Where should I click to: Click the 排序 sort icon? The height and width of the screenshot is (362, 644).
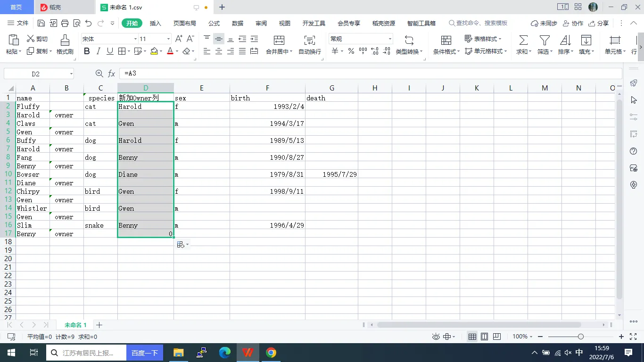pos(565,40)
